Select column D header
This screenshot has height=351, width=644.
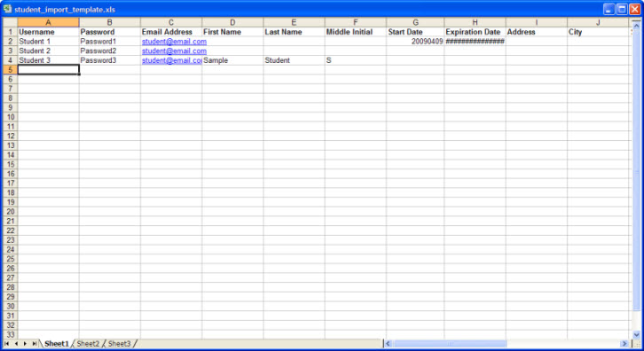[232, 22]
